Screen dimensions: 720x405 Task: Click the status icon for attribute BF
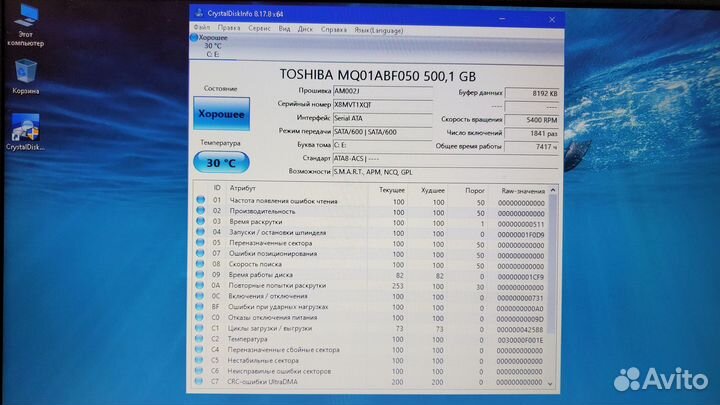[199, 306]
